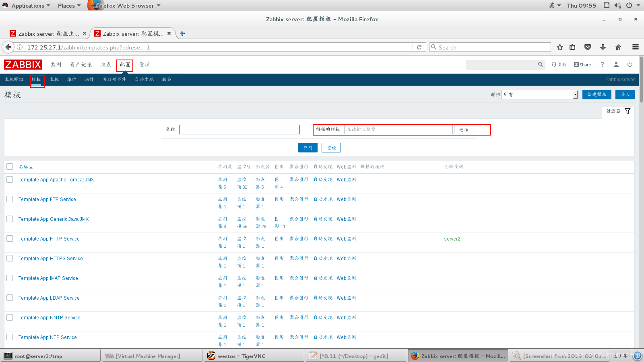
Task: Check Template App IMAP Service checkbox
Action: pyautogui.click(x=10, y=278)
